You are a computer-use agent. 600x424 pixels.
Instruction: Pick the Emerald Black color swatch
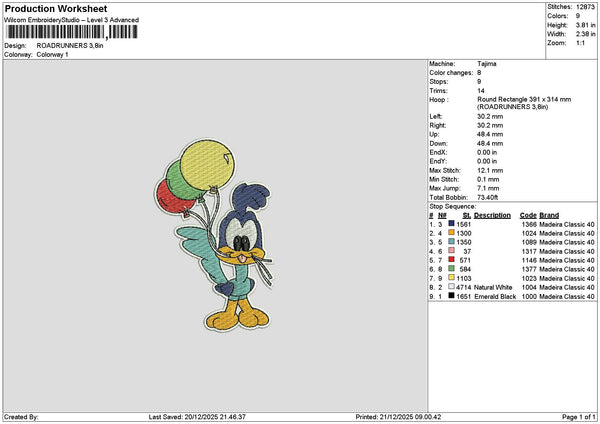tap(452, 296)
